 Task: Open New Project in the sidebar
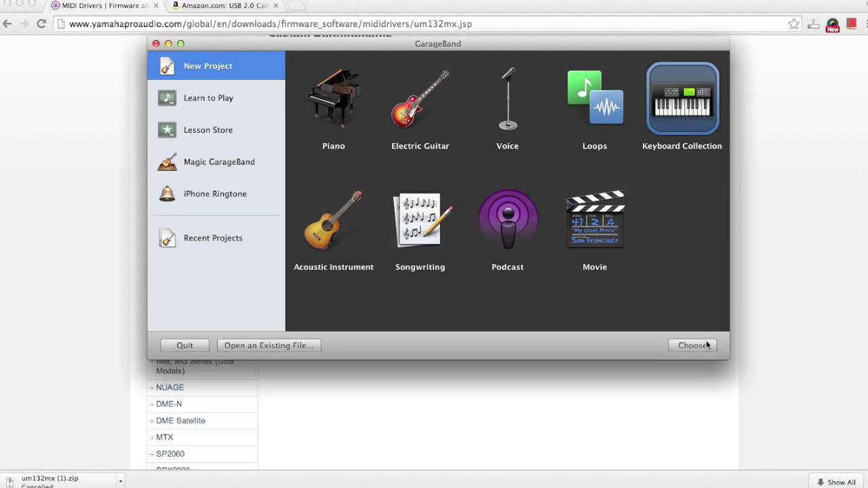[216, 66]
